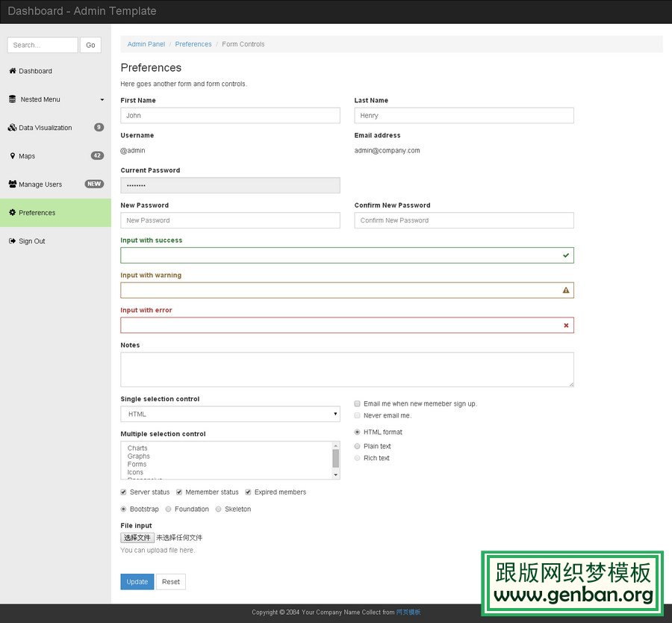Click the Sign Out icon
This screenshot has width=672, height=623.
point(12,241)
